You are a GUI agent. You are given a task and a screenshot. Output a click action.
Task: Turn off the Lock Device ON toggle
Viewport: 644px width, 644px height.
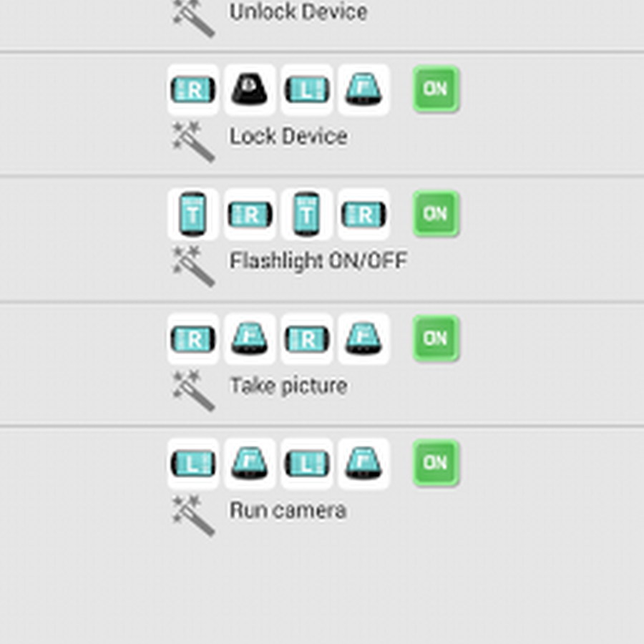[436, 89]
